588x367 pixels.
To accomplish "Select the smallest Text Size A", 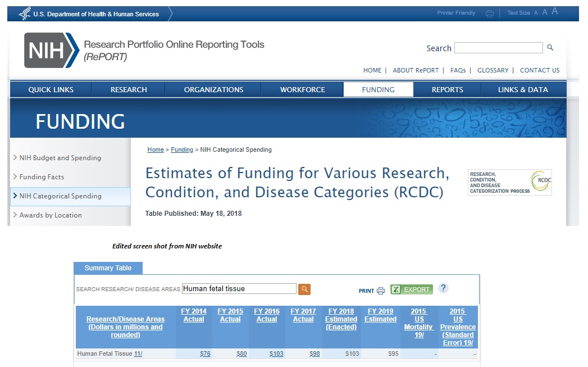I will [x=536, y=13].
